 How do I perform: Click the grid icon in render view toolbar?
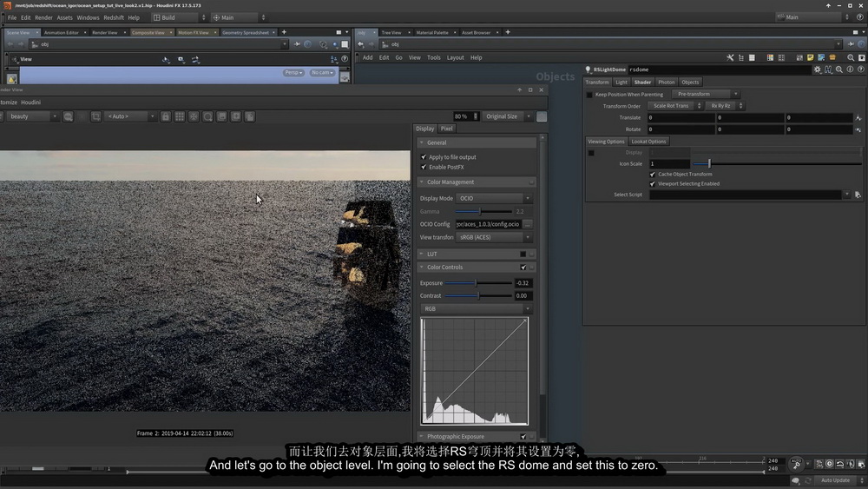tap(180, 116)
